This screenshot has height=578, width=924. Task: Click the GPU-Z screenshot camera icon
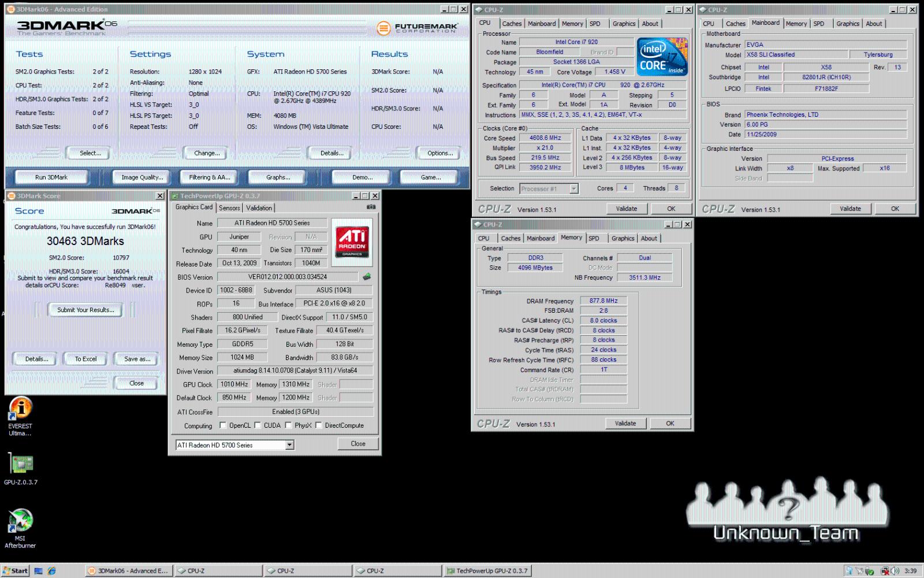point(371,207)
